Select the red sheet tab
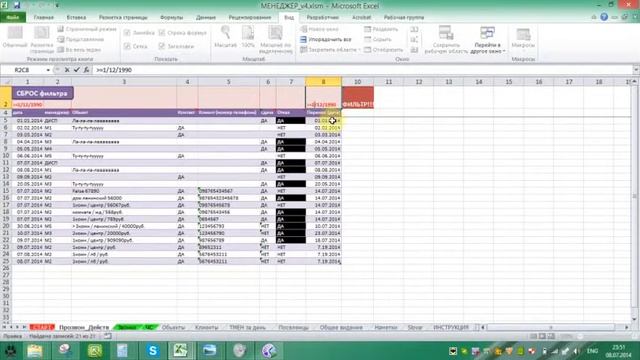The image size is (640, 360). (42, 327)
